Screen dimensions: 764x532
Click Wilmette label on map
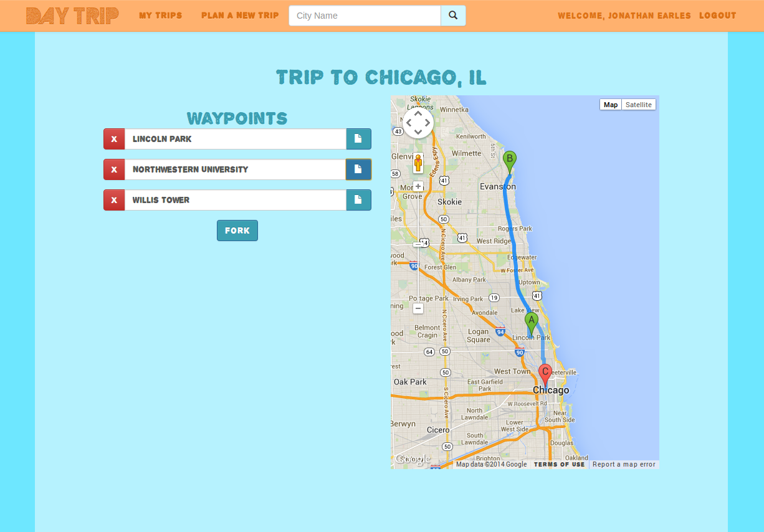pyautogui.click(x=466, y=153)
